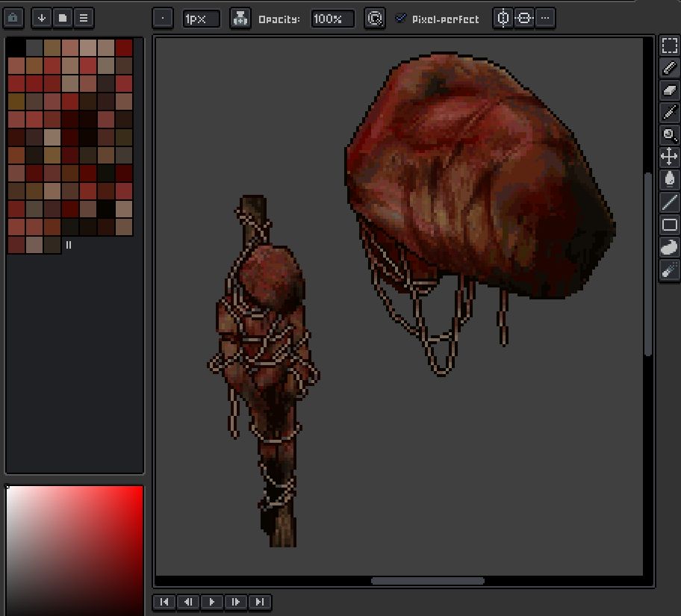
Task: Toggle the palette edit lock icon
Action: pyautogui.click(x=13, y=18)
